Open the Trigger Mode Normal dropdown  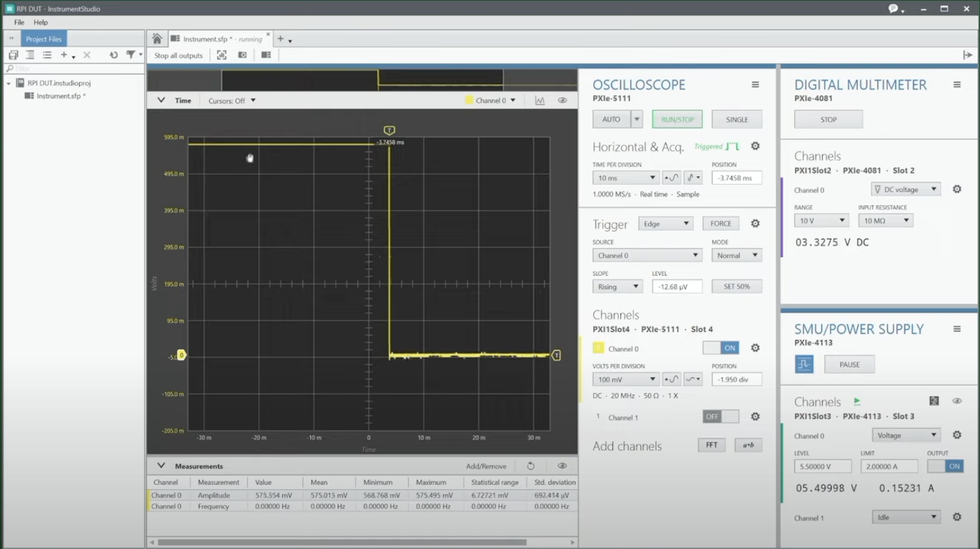point(736,256)
